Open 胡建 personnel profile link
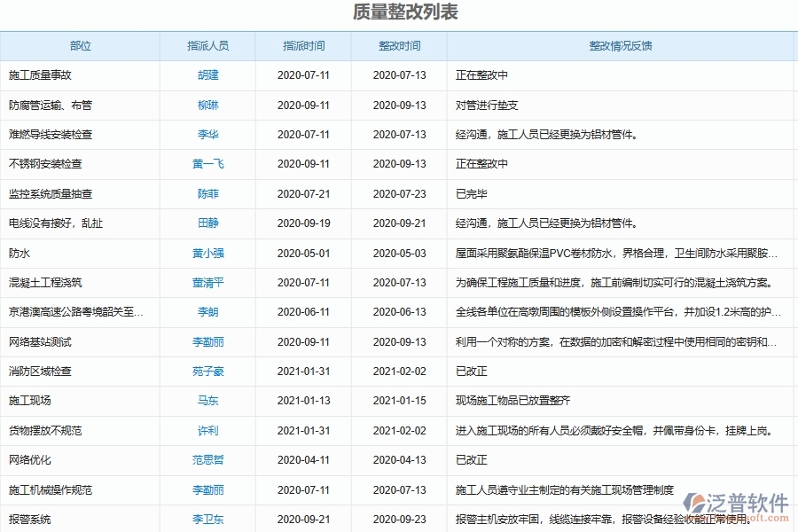 click(207, 75)
